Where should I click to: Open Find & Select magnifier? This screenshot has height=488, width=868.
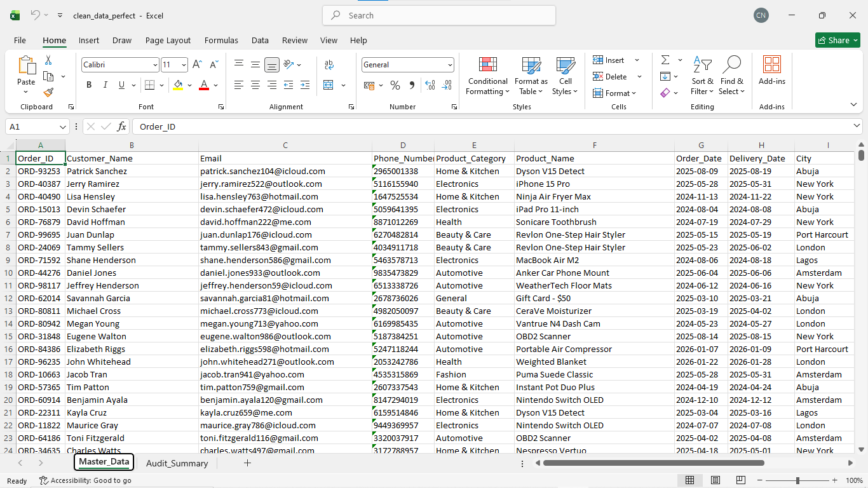click(732, 76)
